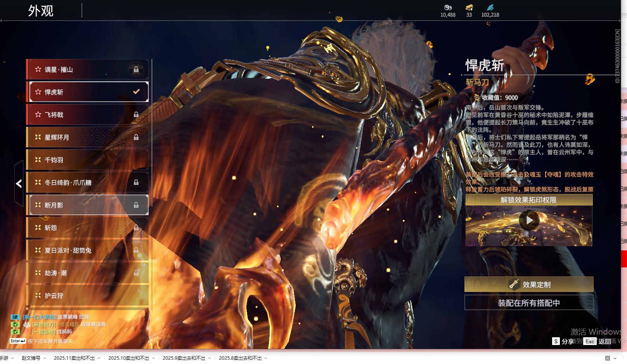Image resolution: width=627 pixels, height=364 pixels.
Task: Open dropdown arrow for 2025.9卖出去和不出
Action: (x=210, y=358)
